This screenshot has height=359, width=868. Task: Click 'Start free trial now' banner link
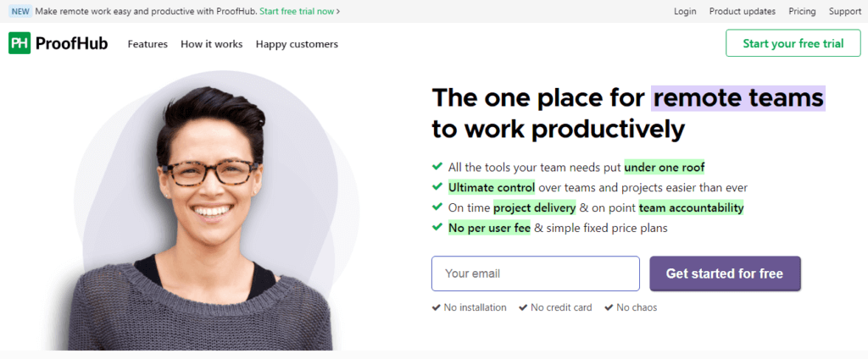[x=300, y=12]
